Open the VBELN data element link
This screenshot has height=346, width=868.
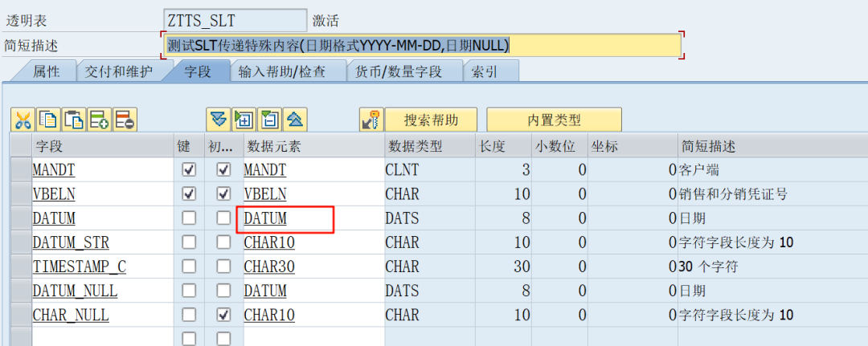pyautogui.click(x=265, y=194)
